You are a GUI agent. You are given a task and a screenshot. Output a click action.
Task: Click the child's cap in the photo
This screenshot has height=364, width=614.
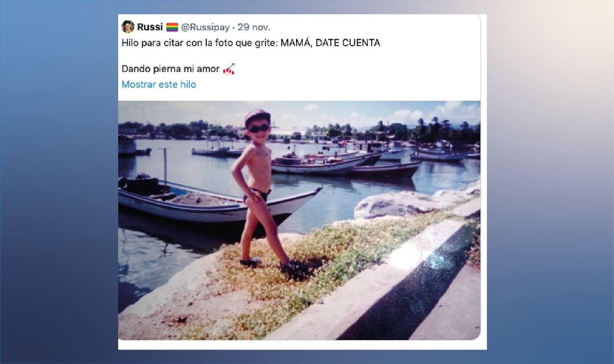pos(257,116)
